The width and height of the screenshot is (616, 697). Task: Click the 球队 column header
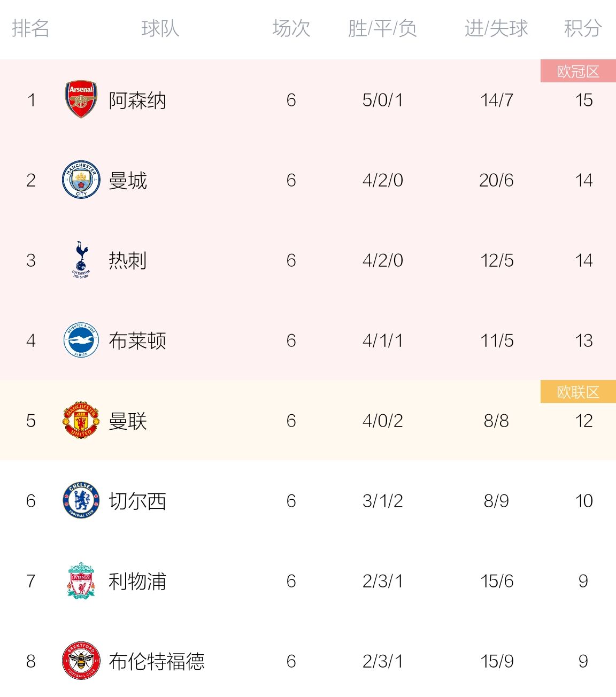pyautogui.click(x=160, y=28)
